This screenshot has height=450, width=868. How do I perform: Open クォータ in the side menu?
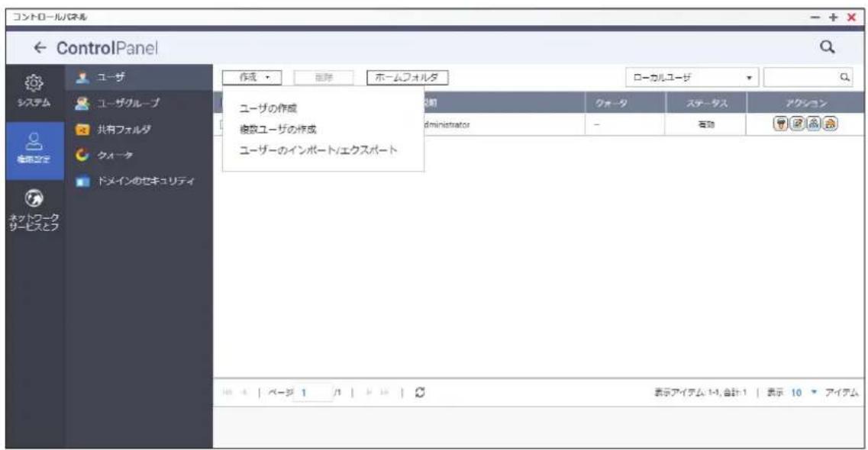click(139, 156)
